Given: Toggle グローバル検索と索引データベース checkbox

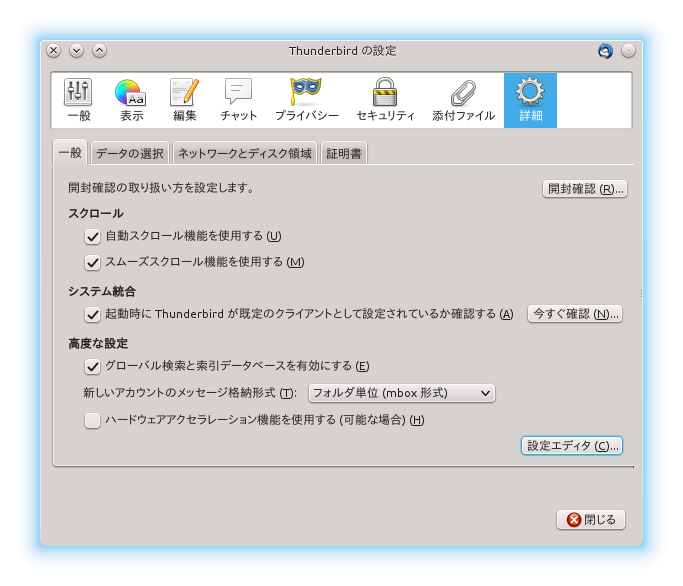Looking at the screenshot, I should [x=92, y=366].
